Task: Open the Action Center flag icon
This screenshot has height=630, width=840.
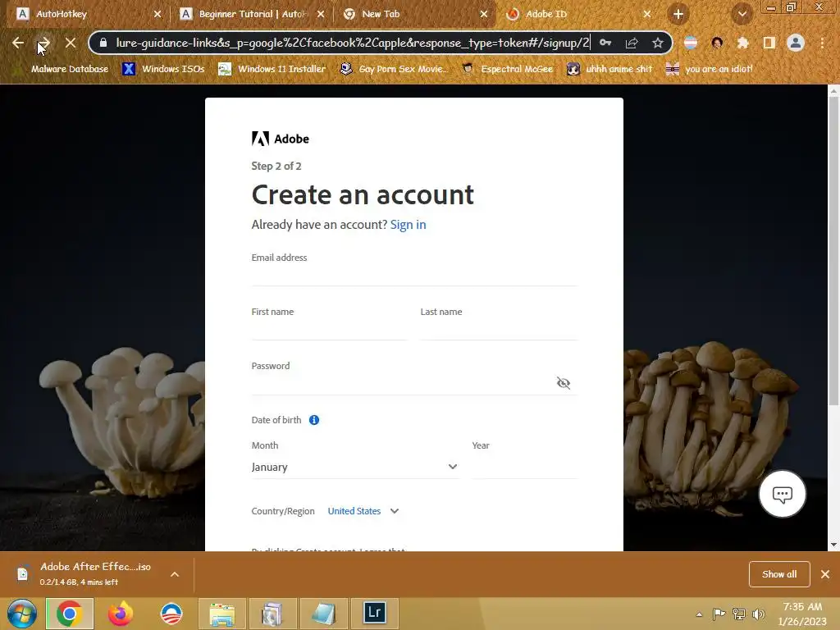Action: (x=719, y=614)
